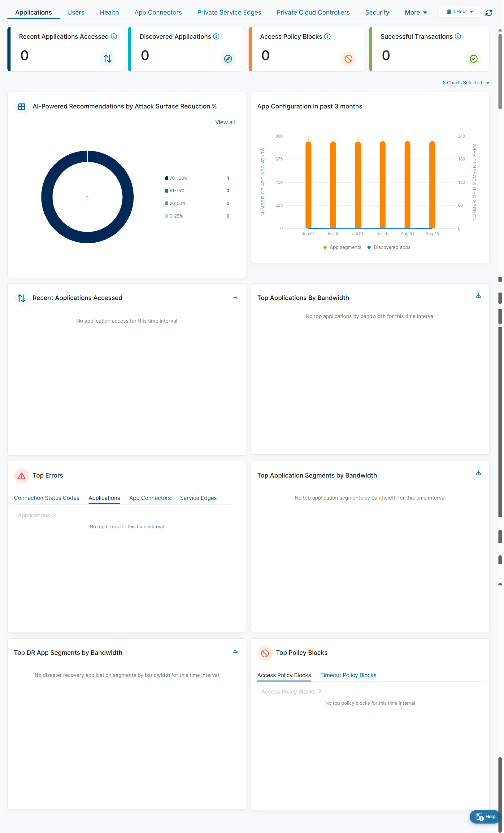Image resolution: width=504 pixels, height=833 pixels.
Task: Click info icon next to Discovered Applications
Action: 216,37
